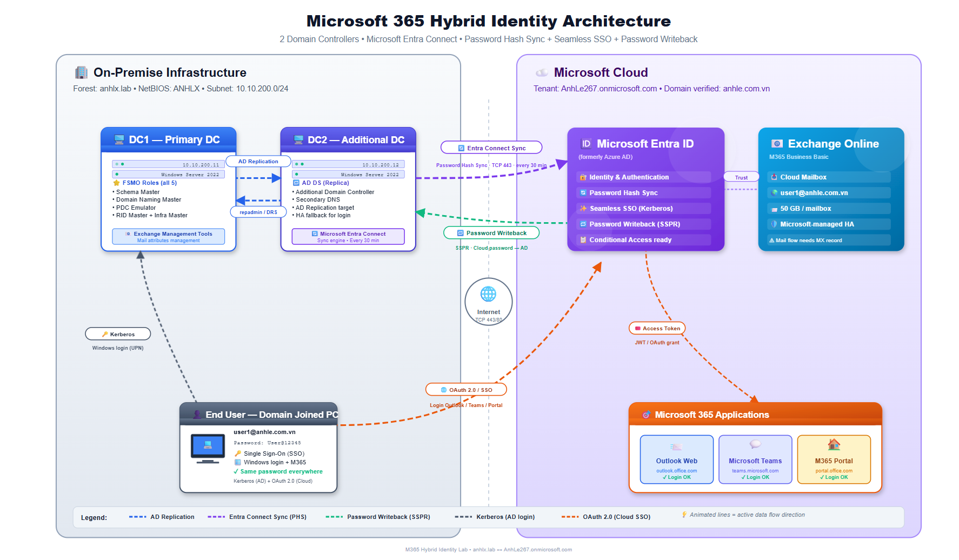
Task: Click the computer icon in DC1 header
Action: point(119,139)
